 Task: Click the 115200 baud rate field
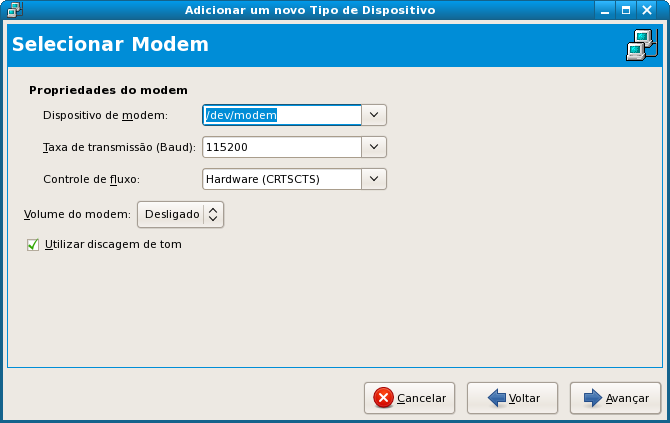(282, 147)
